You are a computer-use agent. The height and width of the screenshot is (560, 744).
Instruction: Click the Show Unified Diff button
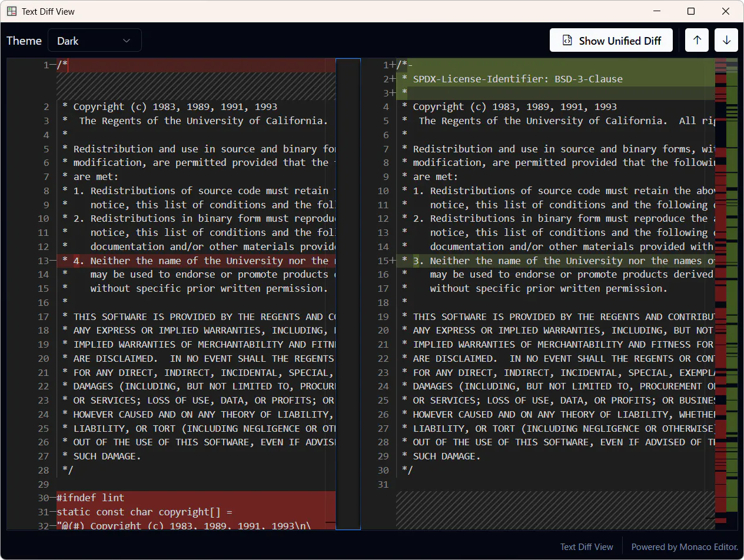tap(611, 41)
